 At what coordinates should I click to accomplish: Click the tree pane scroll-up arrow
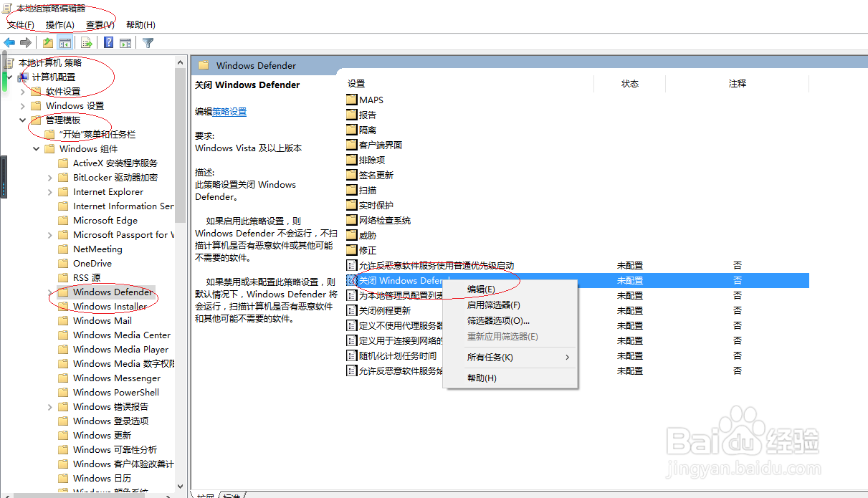(181, 62)
